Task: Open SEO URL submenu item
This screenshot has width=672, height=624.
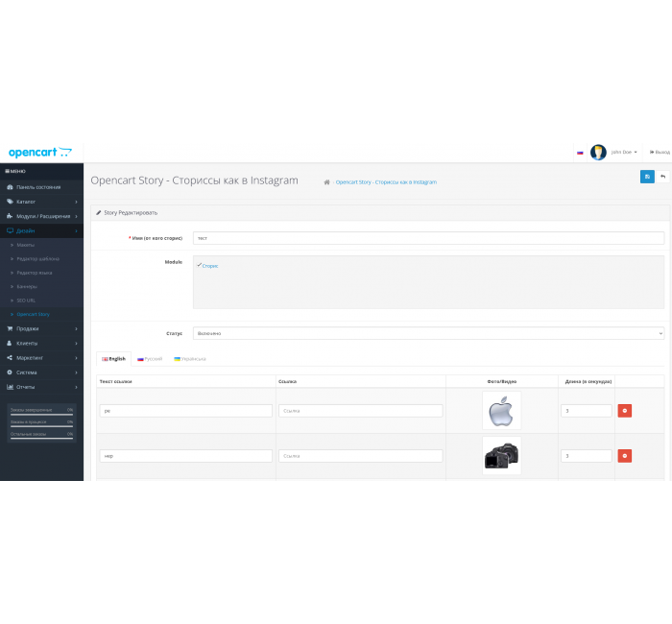Action: pyautogui.click(x=26, y=300)
